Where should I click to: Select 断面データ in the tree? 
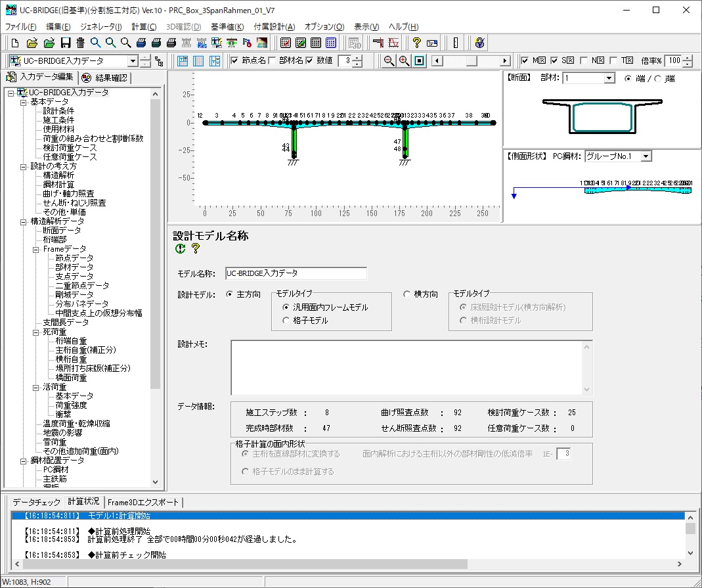tap(62, 230)
